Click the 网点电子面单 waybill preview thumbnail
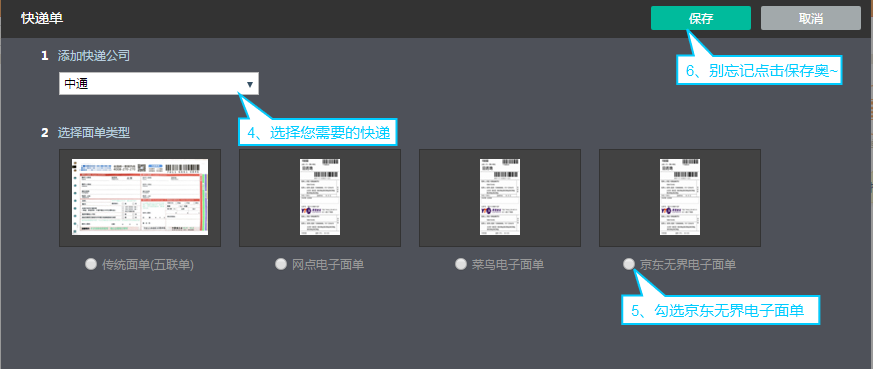Viewport: 874px width, 369px height. [x=320, y=198]
